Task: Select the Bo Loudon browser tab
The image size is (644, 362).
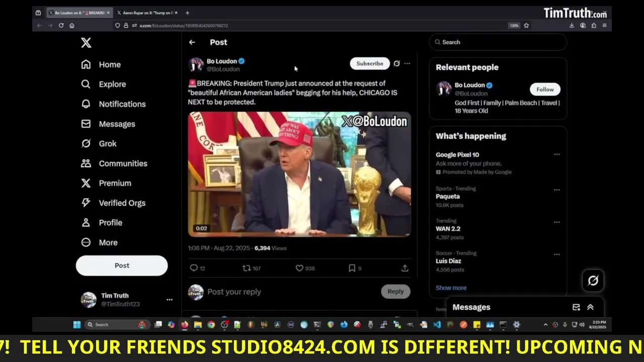Action: coord(79,13)
